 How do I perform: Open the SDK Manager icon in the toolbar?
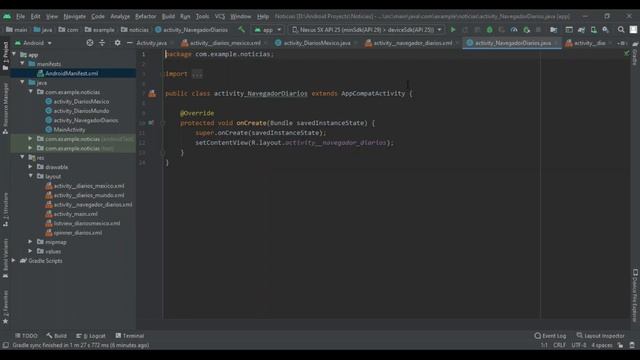[606, 30]
